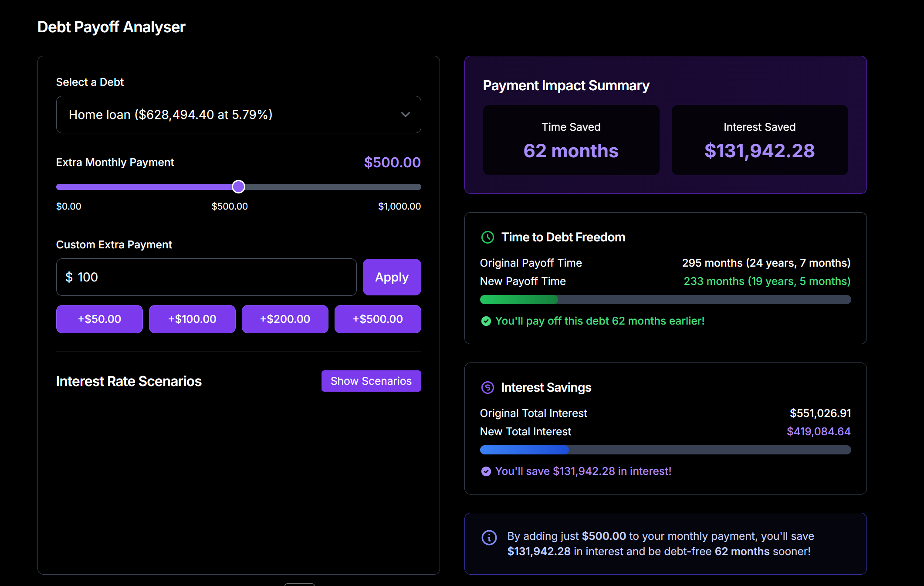Click the circled info symbol near the $500.00 advice
This screenshot has height=586, width=924.
click(x=489, y=537)
